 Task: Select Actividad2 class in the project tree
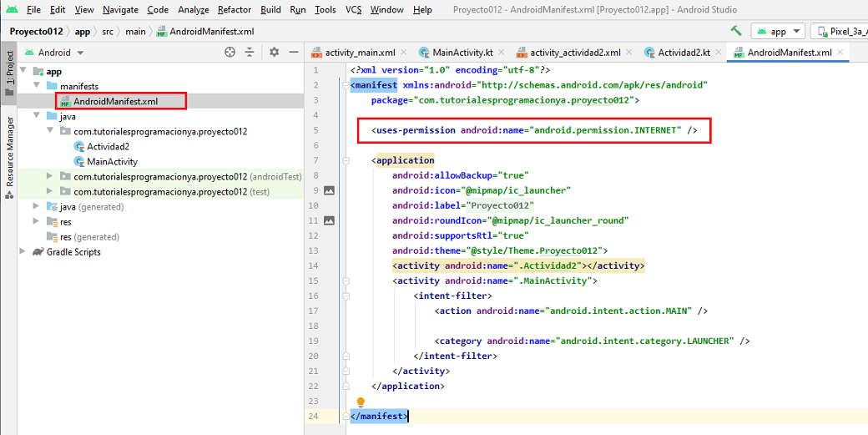point(108,147)
